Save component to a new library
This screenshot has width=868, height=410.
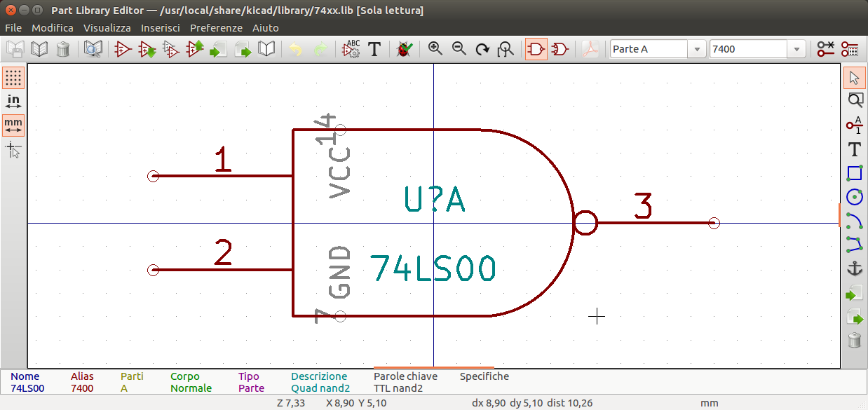click(266, 49)
